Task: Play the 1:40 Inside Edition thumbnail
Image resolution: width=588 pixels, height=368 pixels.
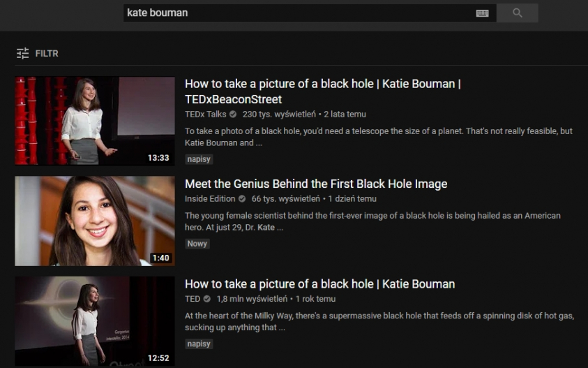Action: tap(95, 221)
